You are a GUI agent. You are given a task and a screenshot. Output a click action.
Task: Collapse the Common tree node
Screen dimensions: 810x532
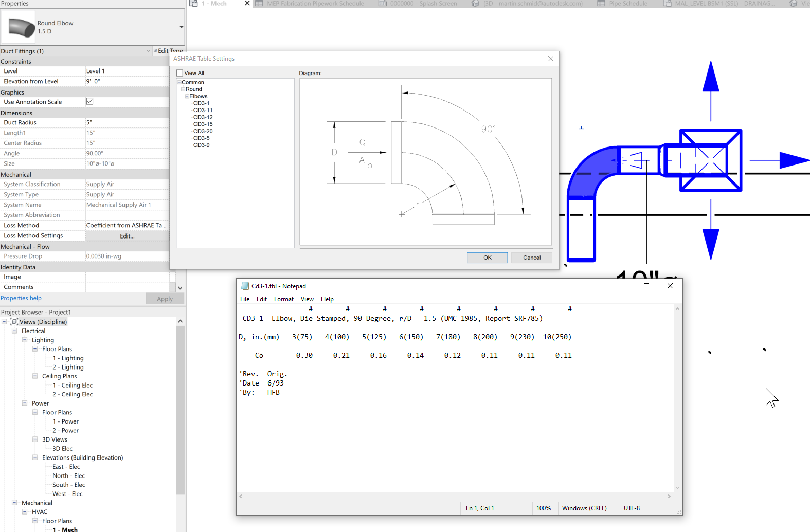[x=179, y=82]
